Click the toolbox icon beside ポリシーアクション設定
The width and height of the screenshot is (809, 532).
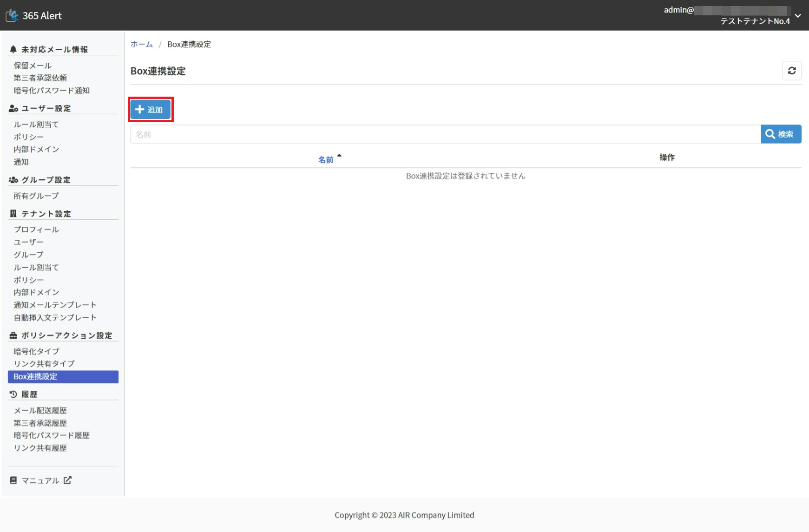(x=13, y=335)
